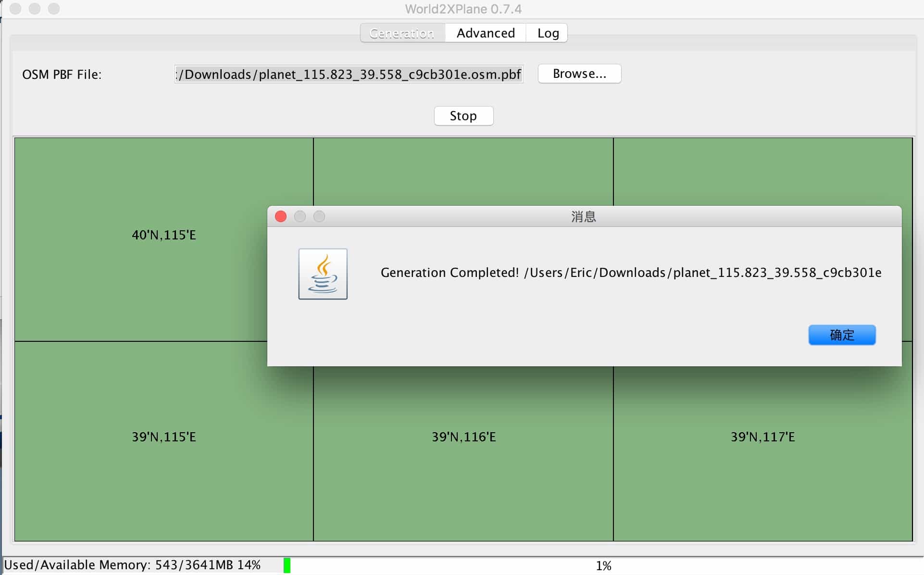
Task: Click the OSM PBF File: label
Action: 62,75
